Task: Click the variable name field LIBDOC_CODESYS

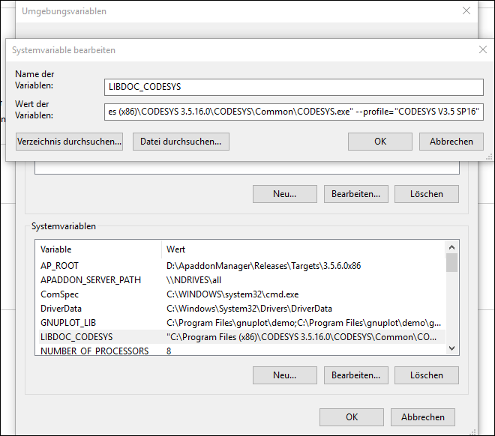Action: click(294, 87)
